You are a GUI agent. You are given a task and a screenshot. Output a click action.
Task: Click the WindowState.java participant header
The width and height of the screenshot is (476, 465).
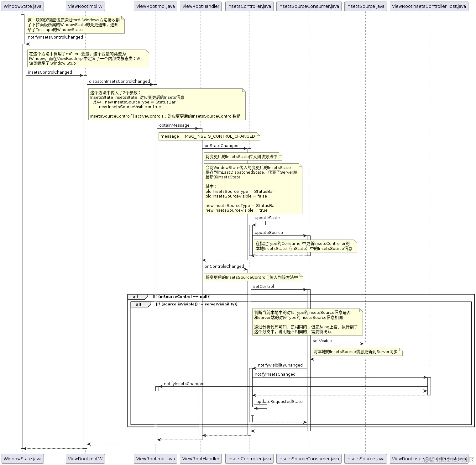tap(22, 6)
